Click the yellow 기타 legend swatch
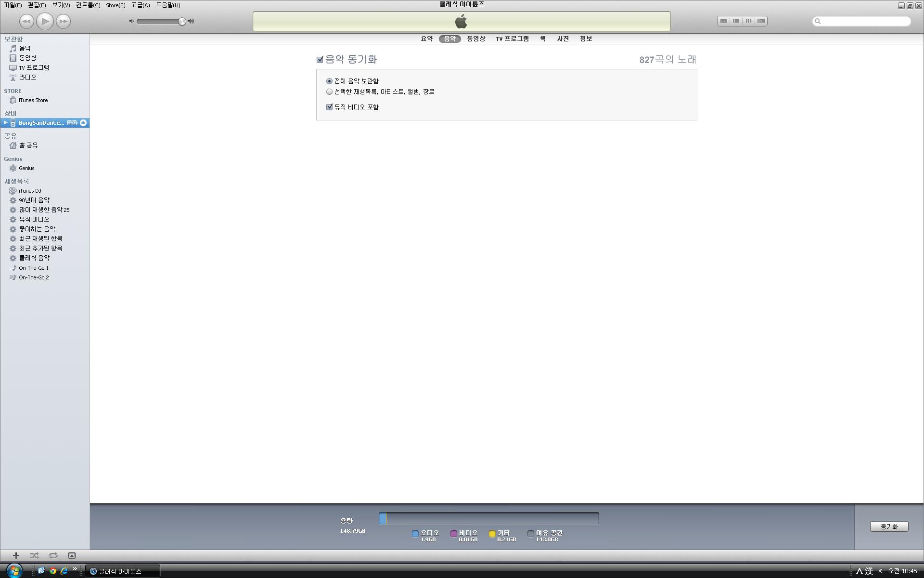 click(492, 533)
